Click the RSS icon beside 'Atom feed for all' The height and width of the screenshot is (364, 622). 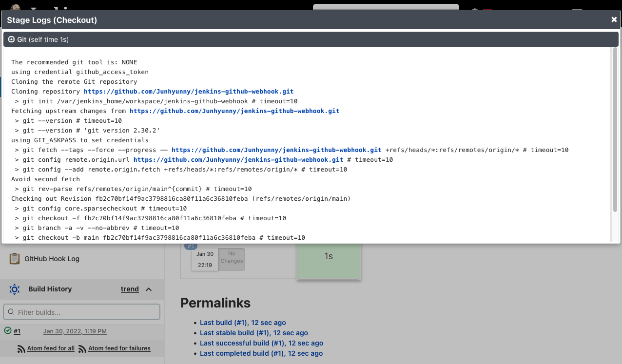(21, 348)
